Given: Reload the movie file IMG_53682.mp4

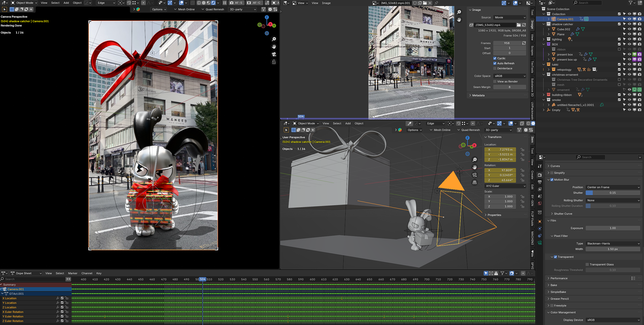Looking at the screenshot, I should click(x=524, y=25).
